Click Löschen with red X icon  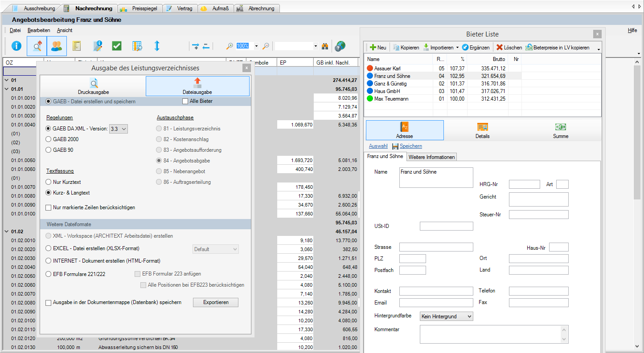tap(509, 47)
